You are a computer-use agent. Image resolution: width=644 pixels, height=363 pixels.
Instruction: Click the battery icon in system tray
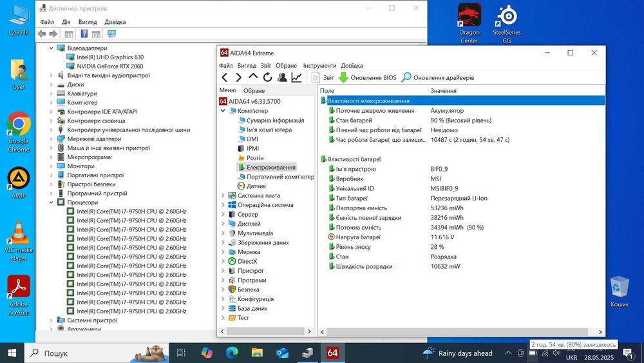click(x=533, y=353)
